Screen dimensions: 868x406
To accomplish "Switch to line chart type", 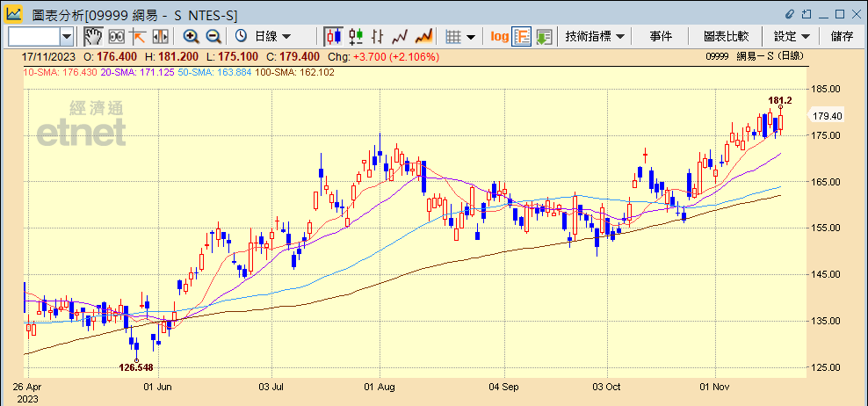I will pyautogui.click(x=401, y=36).
